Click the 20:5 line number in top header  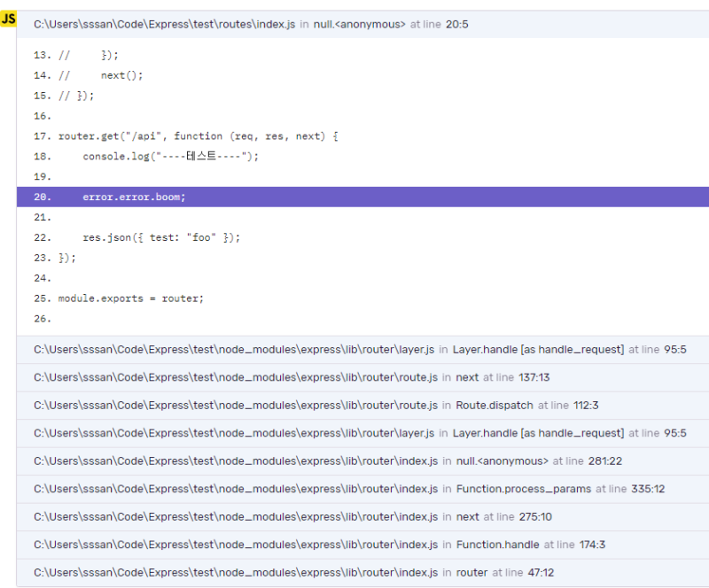click(456, 25)
